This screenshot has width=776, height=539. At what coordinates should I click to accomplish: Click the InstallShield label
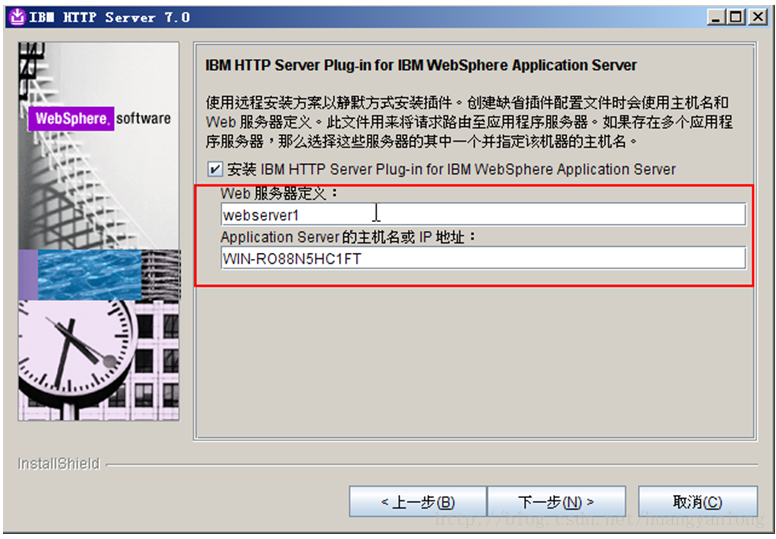click(58, 464)
